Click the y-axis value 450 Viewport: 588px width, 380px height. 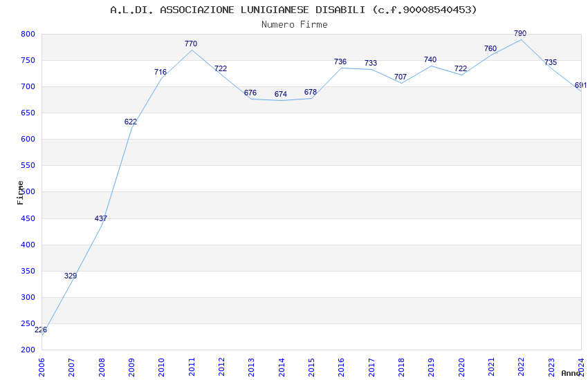click(28, 218)
